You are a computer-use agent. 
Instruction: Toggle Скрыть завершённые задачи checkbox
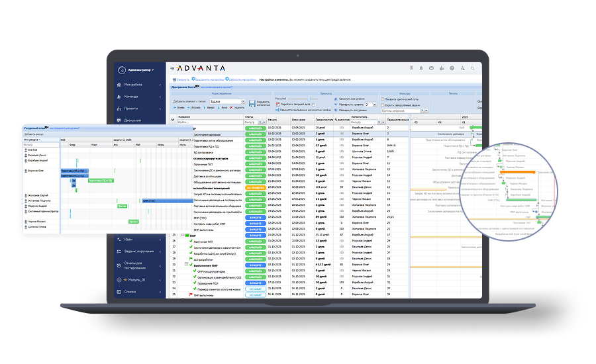click(383, 105)
